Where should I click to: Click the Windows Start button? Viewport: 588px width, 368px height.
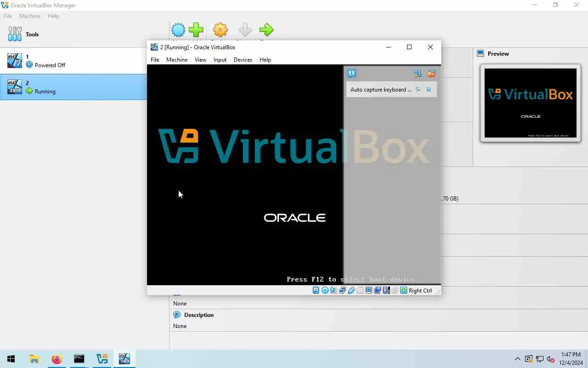(x=11, y=359)
